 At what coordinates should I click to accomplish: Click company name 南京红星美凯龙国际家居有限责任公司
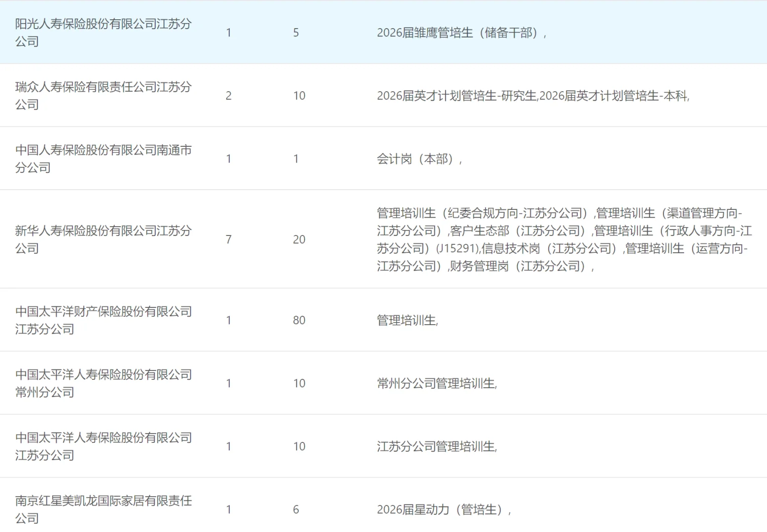point(103,509)
